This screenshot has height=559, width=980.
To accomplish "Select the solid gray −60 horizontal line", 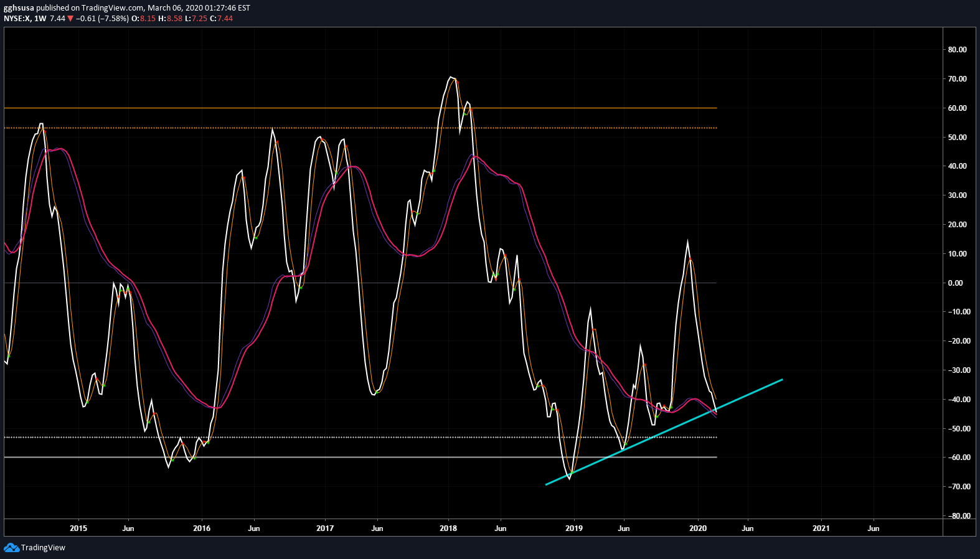I will point(360,458).
